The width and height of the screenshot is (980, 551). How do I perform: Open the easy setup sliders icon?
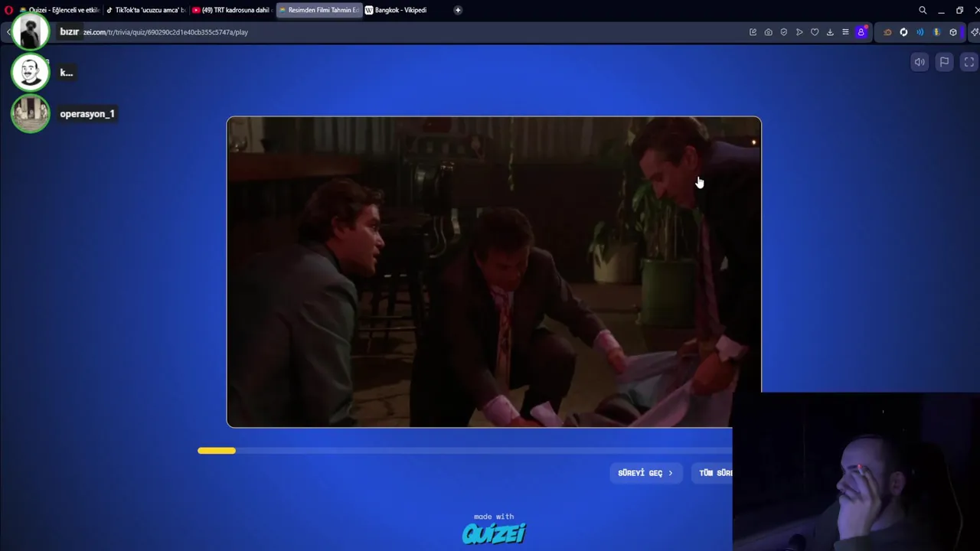point(845,32)
